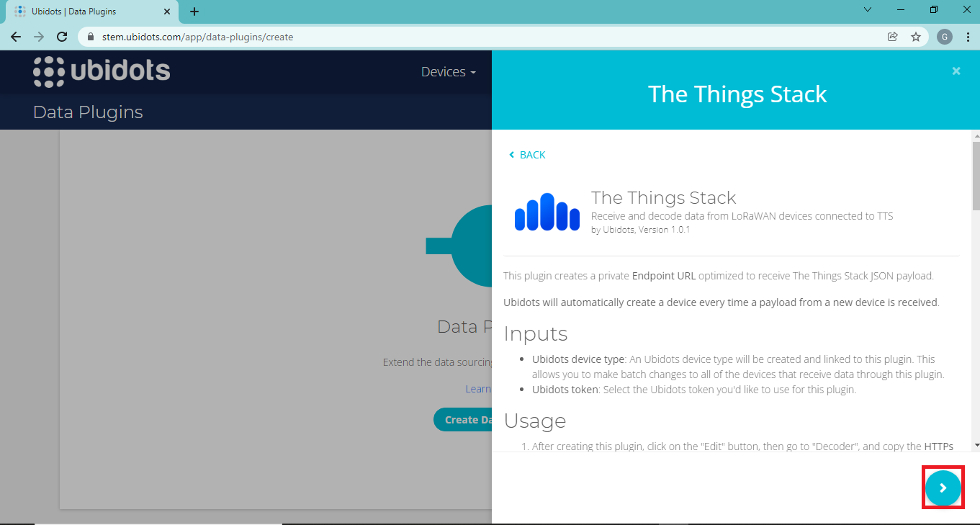Reload the page with the refresh icon
Viewport: 980px width, 525px height.
point(62,37)
